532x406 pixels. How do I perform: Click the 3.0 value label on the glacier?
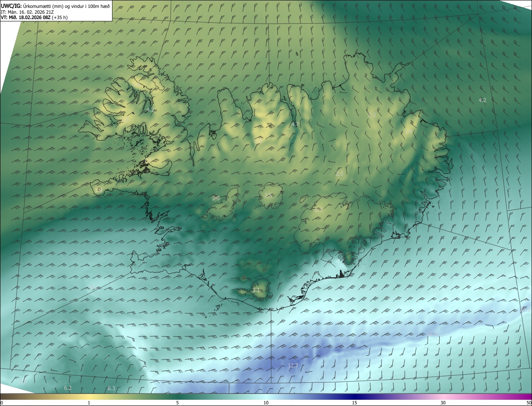[216, 198]
